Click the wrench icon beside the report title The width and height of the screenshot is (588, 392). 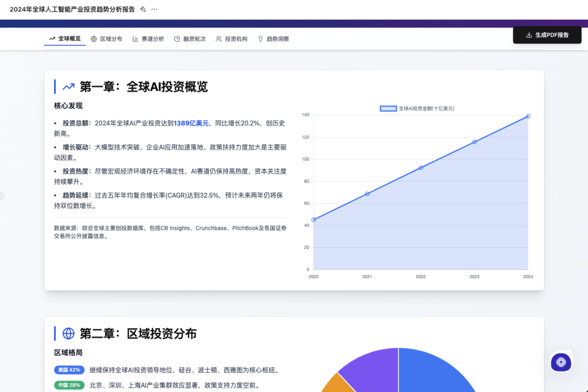(x=143, y=9)
